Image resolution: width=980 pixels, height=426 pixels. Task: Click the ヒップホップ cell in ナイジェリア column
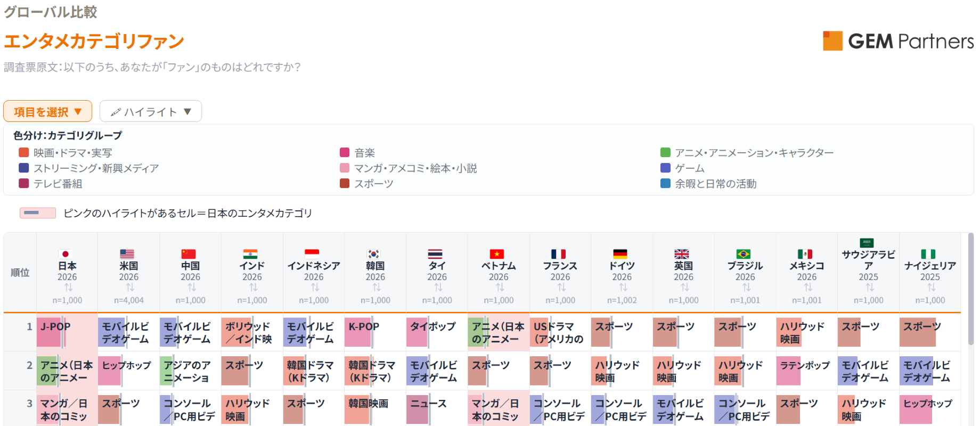930,408
